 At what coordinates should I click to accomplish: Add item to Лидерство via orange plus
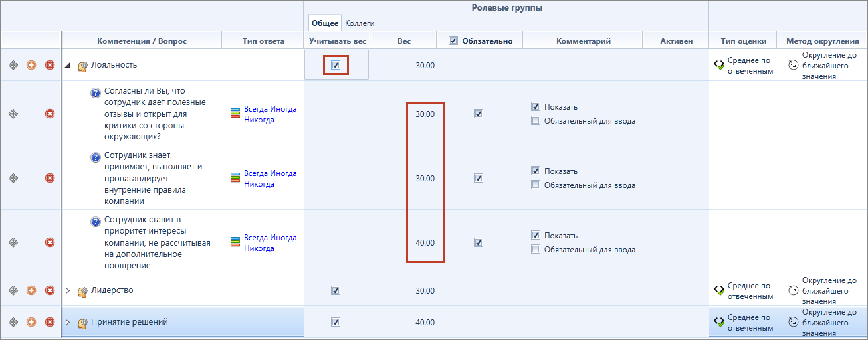tap(31, 290)
